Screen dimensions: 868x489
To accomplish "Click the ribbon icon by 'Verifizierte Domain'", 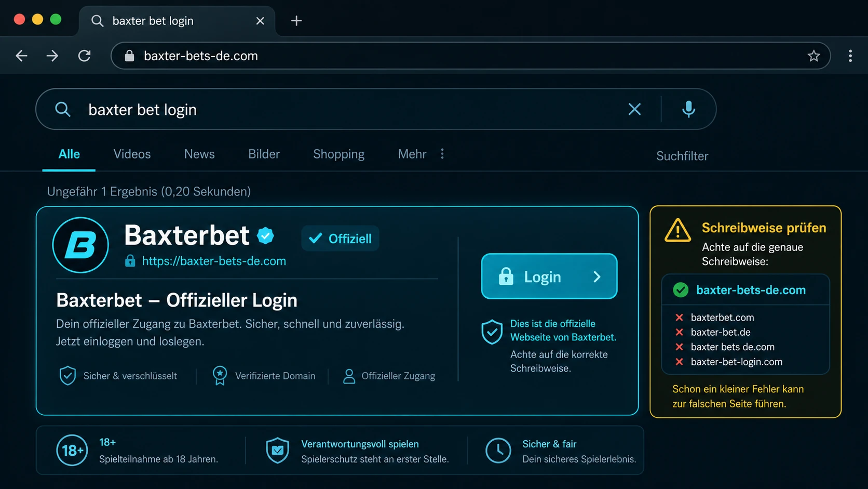I will tap(220, 375).
